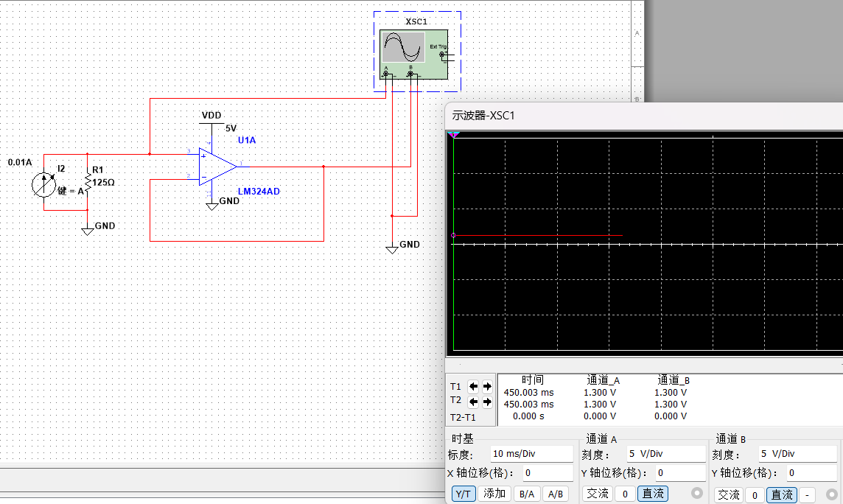Click the 5V supply voltage label
This screenshot has width=843, height=504.
point(231,128)
